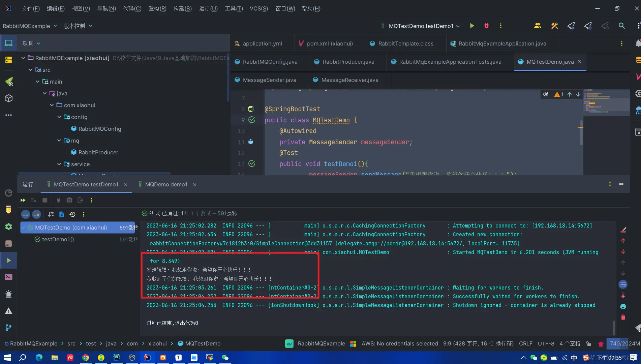The image size is (641, 364).
Task: Click the run class gutter icon on line 9
Action: tap(252, 120)
